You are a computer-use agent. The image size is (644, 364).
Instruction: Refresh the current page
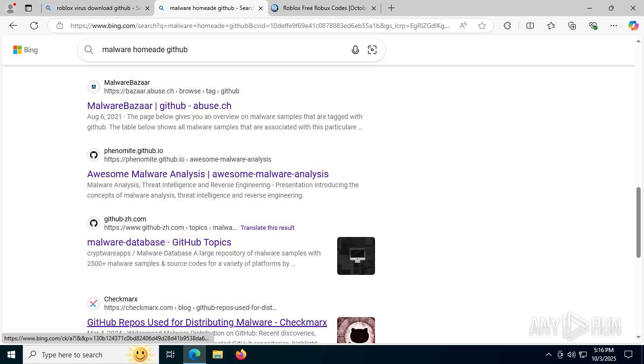click(x=34, y=26)
